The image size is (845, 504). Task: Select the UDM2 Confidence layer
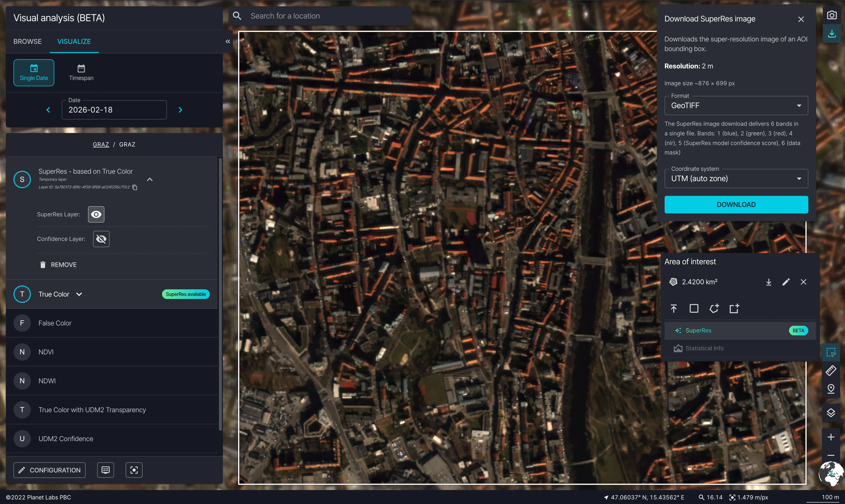click(x=112, y=438)
